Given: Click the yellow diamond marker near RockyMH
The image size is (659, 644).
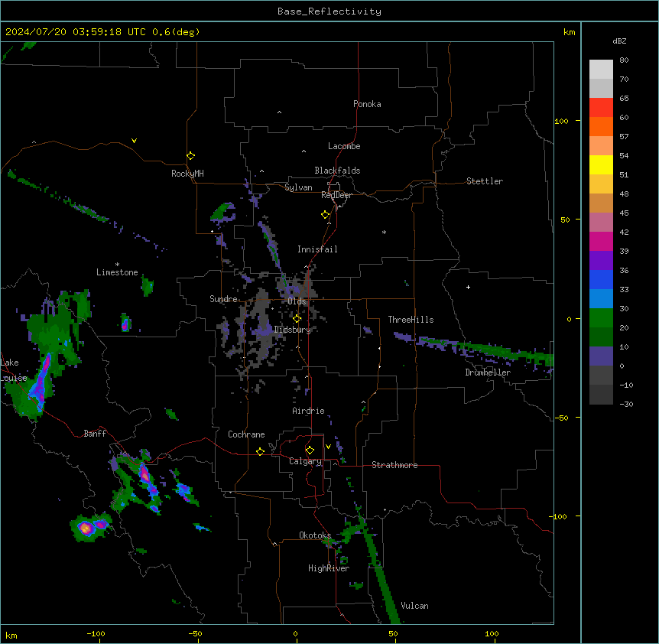Looking at the screenshot, I should pos(190,155).
